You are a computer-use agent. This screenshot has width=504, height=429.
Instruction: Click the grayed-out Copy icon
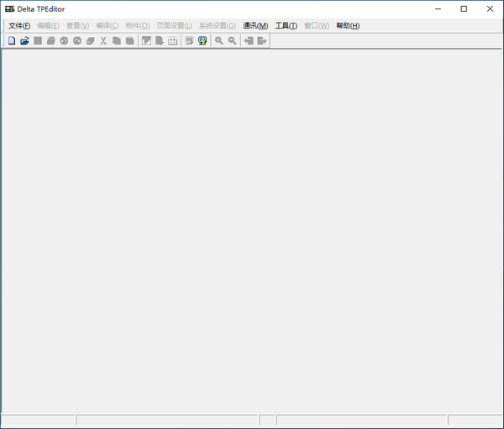point(117,41)
